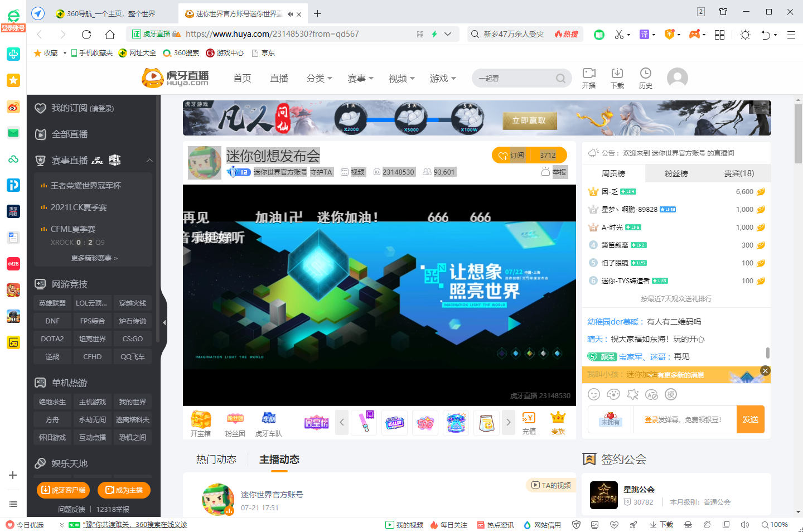This screenshot has height=532, width=803.
Task: Open a new browser tab
Action: click(317, 13)
